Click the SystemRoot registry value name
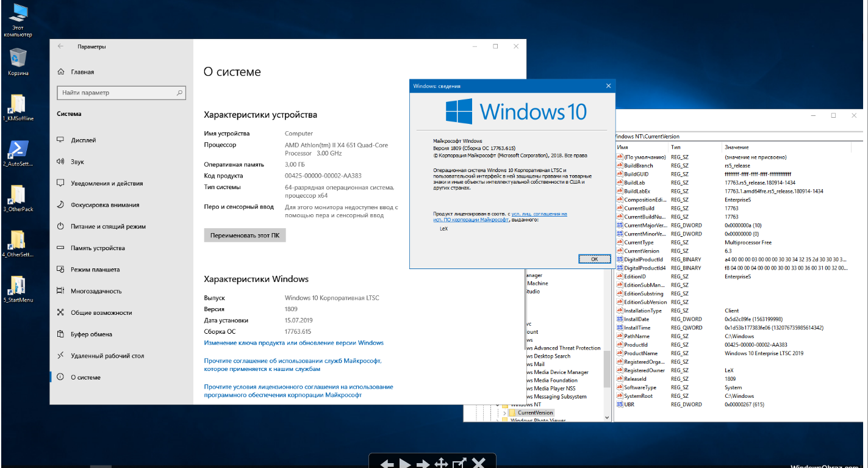This screenshot has width=868, height=468. (639, 396)
